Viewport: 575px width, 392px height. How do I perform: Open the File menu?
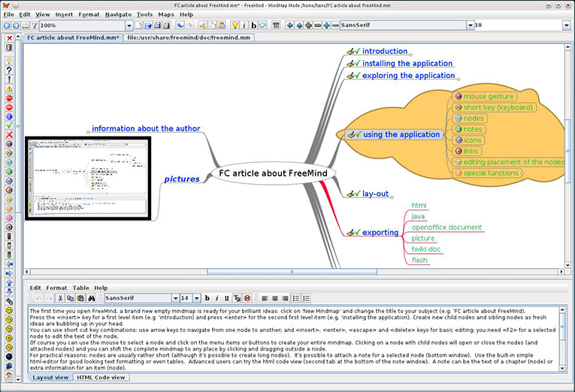tap(9, 15)
